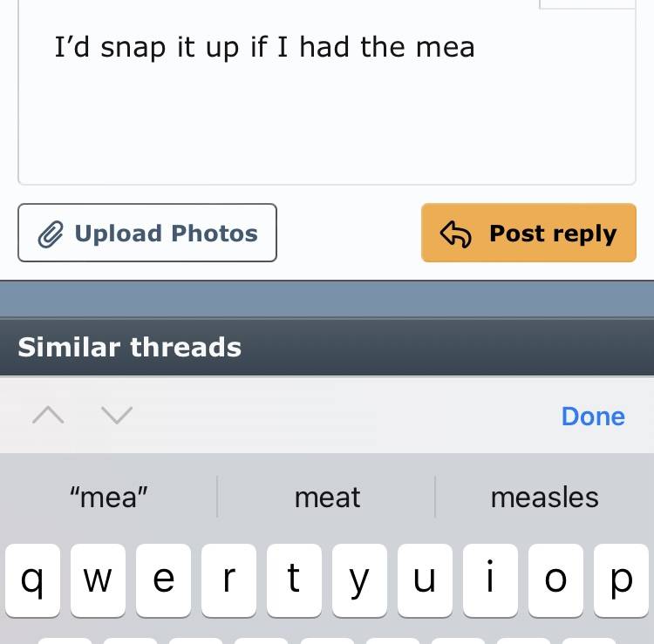Tap the next field down arrow
Image resolution: width=654 pixels, height=644 pixels.
click(x=116, y=416)
